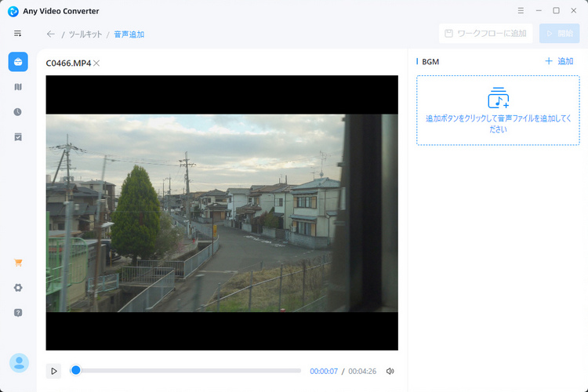Open the history clock sidebar icon
The height and width of the screenshot is (392, 588).
[x=17, y=112]
